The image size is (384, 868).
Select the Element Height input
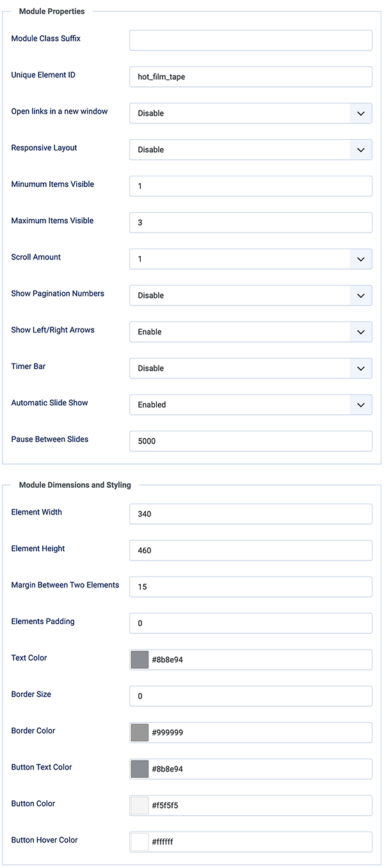pos(250,550)
